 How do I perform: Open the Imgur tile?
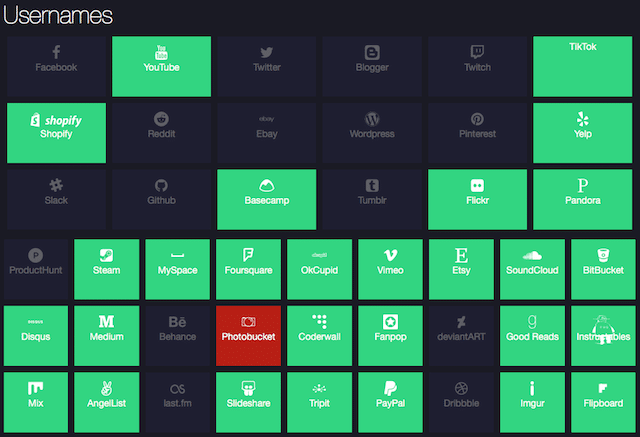click(x=532, y=402)
